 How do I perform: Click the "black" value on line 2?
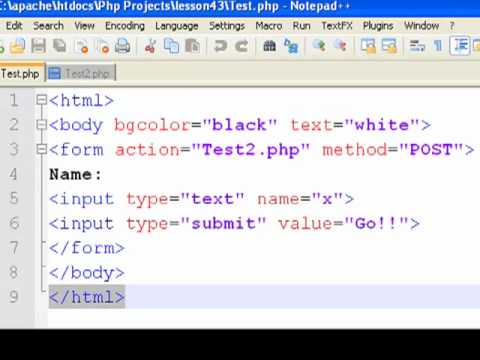click(x=239, y=125)
